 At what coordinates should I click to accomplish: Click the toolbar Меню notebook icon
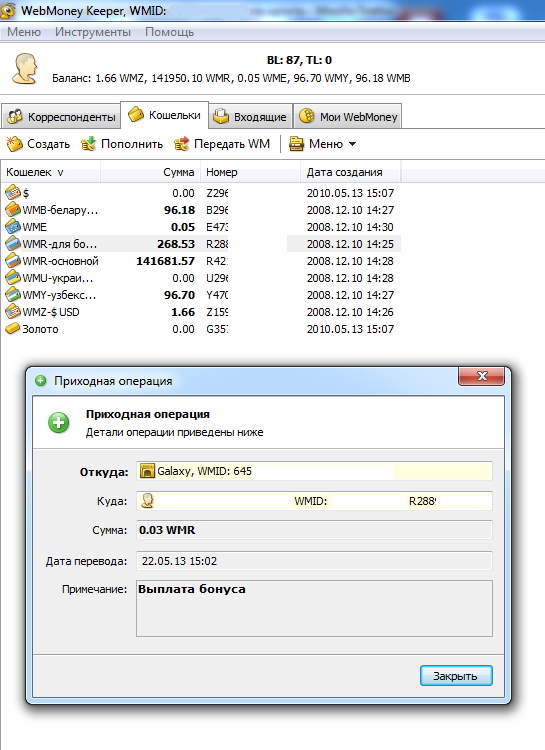point(297,144)
